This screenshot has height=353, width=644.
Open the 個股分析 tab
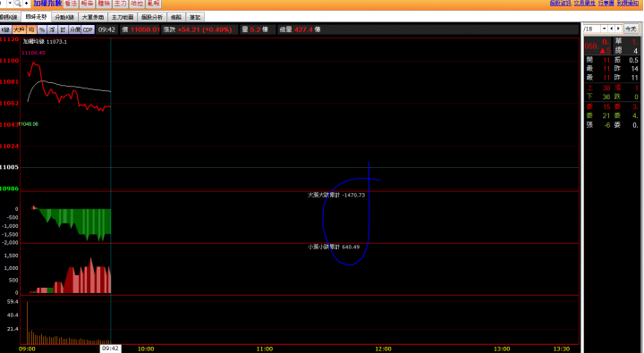click(x=152, y=17)
